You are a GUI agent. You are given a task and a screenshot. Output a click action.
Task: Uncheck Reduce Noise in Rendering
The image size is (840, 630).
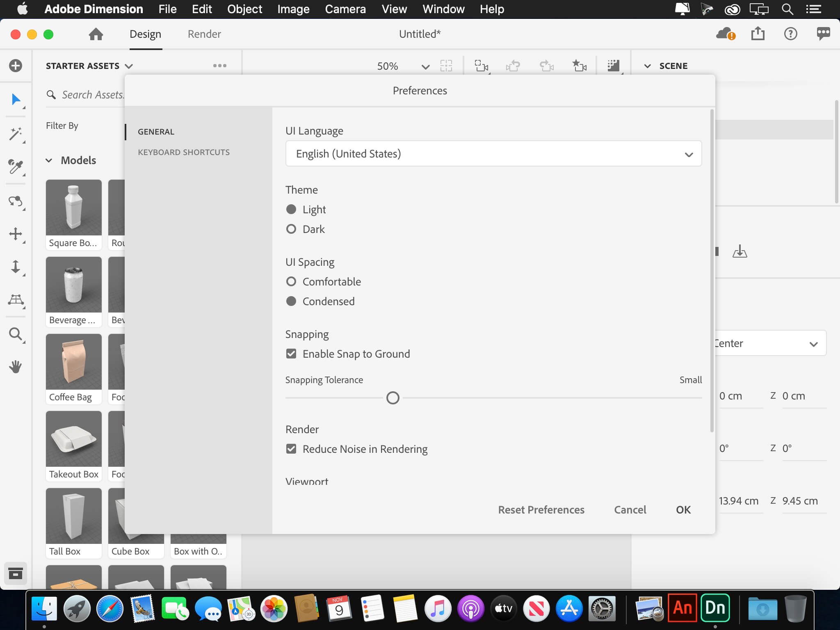point(291,449)
